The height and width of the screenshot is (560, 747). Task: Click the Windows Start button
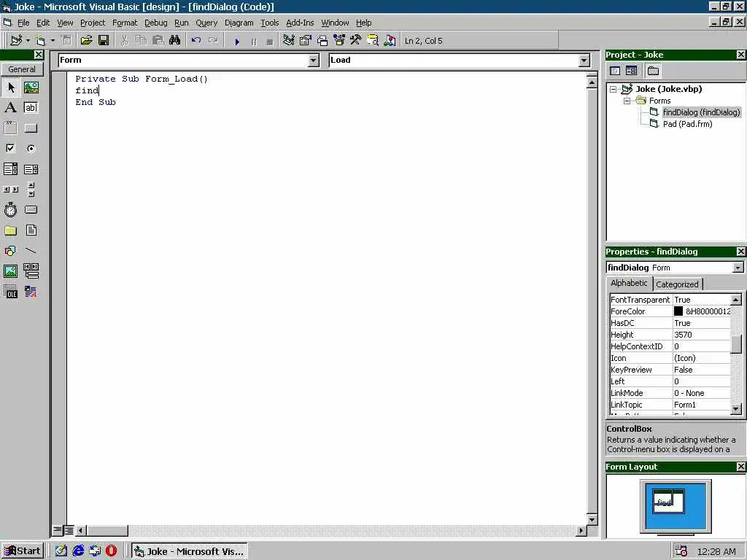click(23, 551)
